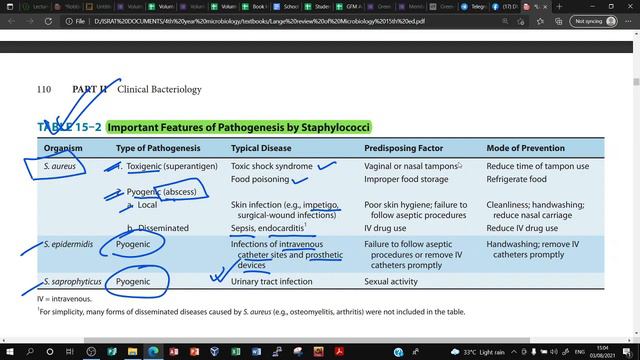The image size is (640, 360).
Task: Open the volume control in the system tray
Action: point(554,352)
